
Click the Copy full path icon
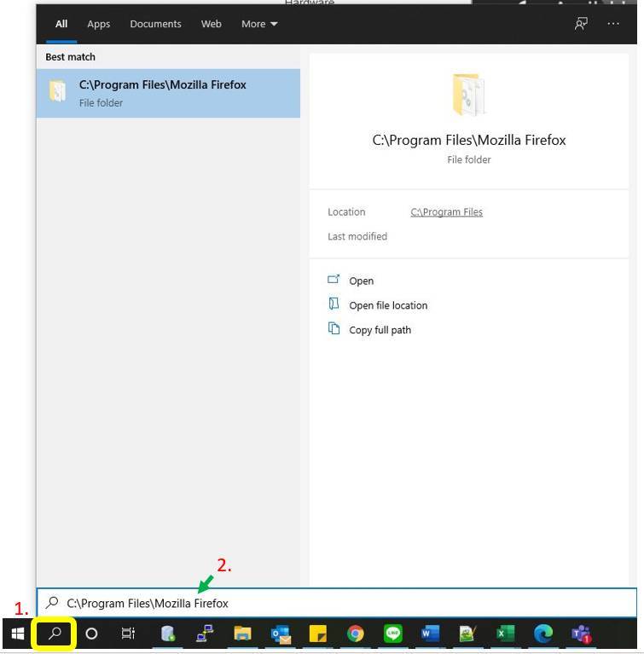pyautogui.click(x=334, y=328)
